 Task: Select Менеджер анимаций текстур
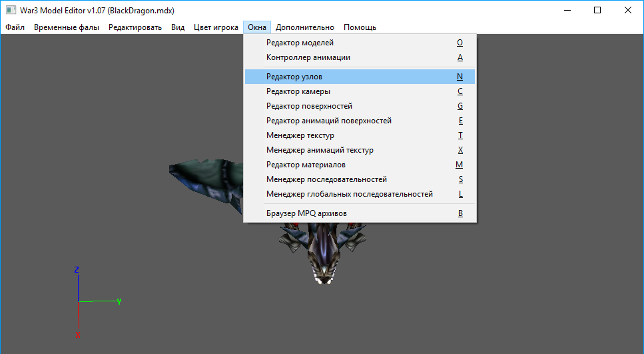point(360,150)
